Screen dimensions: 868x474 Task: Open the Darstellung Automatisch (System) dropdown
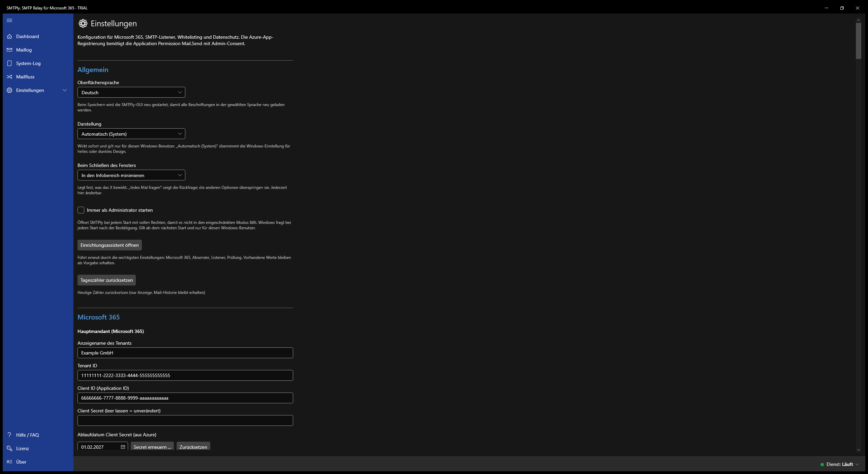131,134
